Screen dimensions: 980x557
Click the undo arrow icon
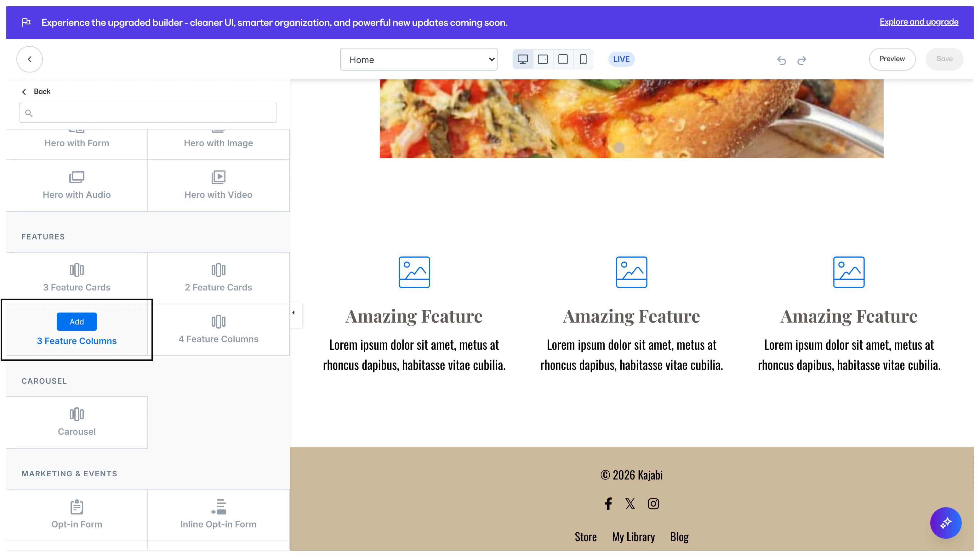781,60
